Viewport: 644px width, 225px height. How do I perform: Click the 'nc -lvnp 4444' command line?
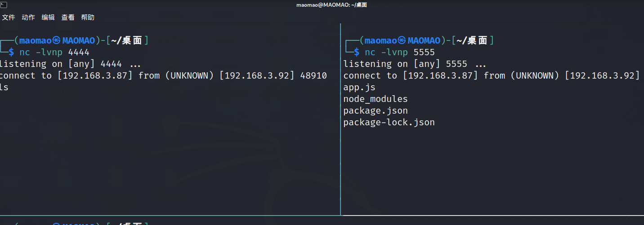54,53
